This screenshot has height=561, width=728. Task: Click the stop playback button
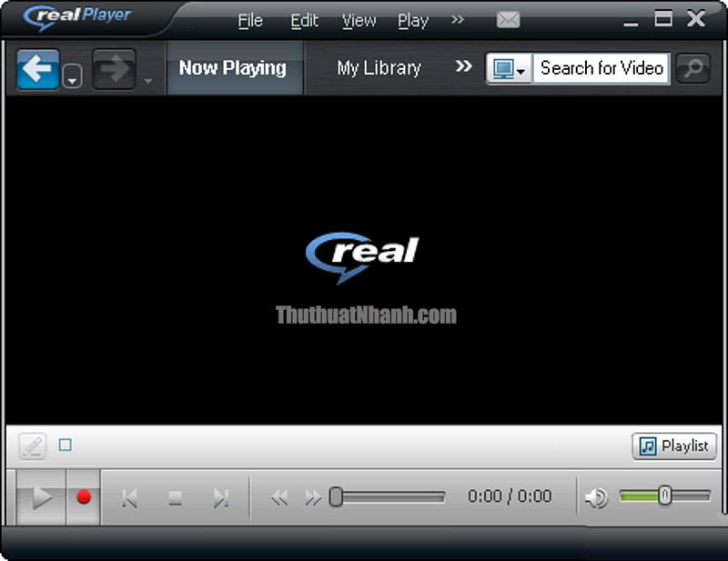[x=175, y=498]
